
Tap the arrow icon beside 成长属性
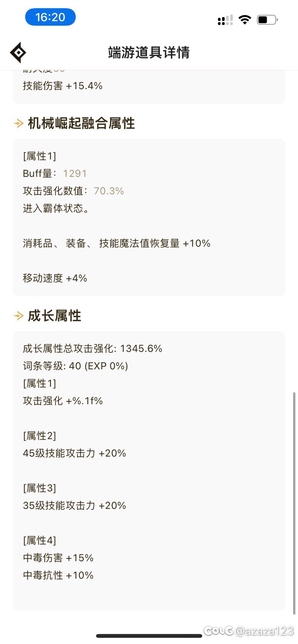(18, 316)
